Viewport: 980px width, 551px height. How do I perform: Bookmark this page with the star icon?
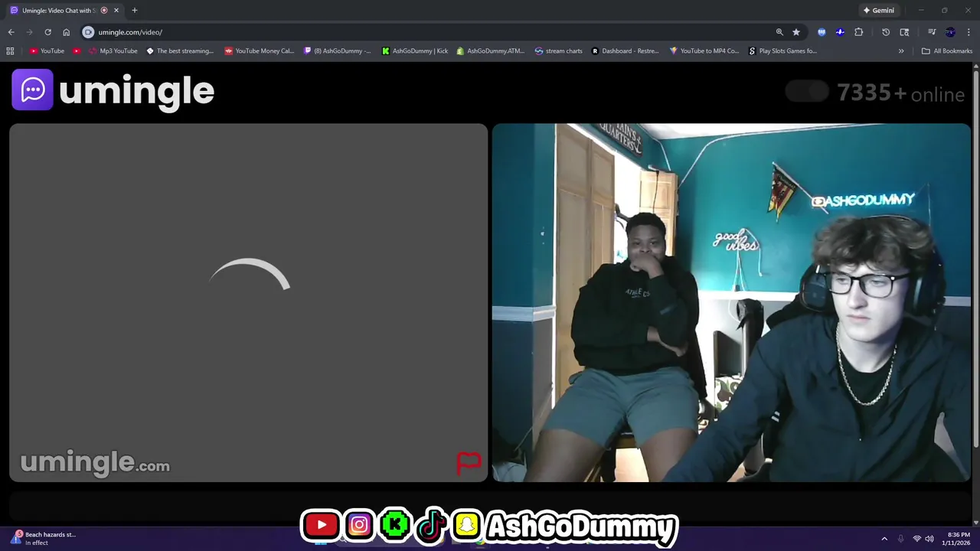(x=796, y=32)
